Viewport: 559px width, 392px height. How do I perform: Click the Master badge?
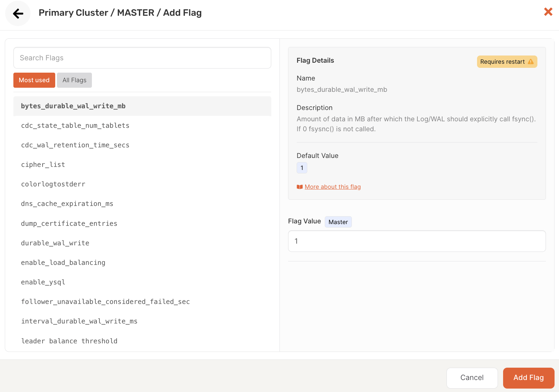(x=338, y=222)
